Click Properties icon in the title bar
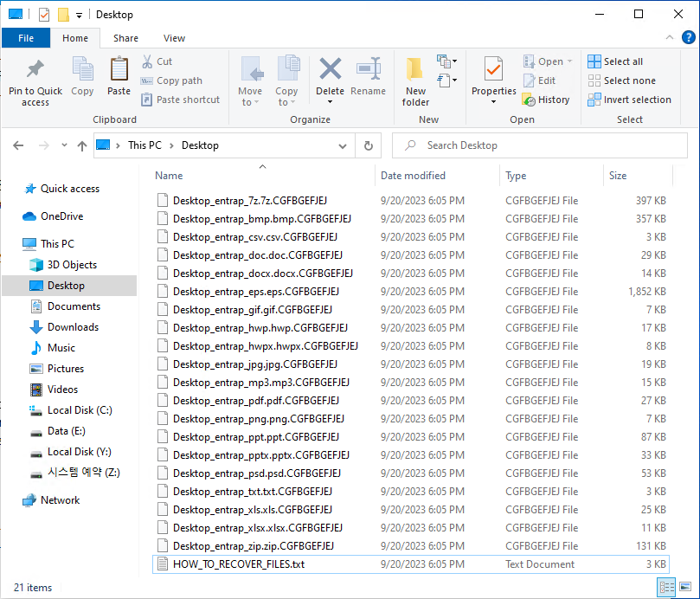The height and width of the screenshot is (599, 700). [x=44, y=15]
